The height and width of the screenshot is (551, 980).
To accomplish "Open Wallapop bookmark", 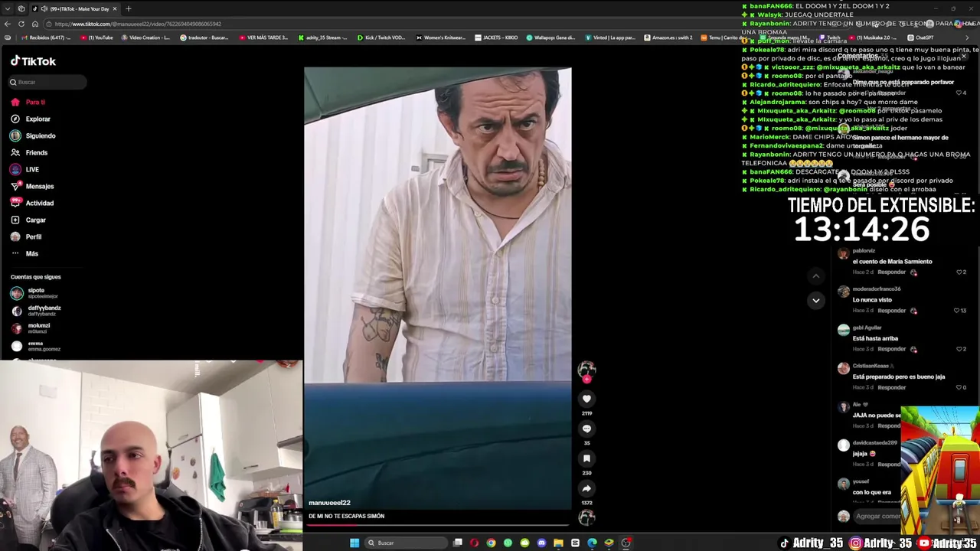I will pos(550,37).
